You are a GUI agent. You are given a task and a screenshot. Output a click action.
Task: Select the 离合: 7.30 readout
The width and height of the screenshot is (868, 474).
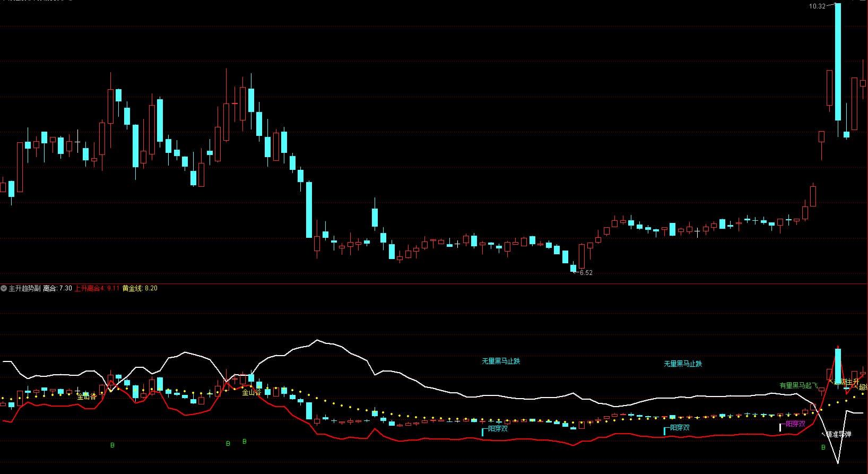click(x=57, y=288)
